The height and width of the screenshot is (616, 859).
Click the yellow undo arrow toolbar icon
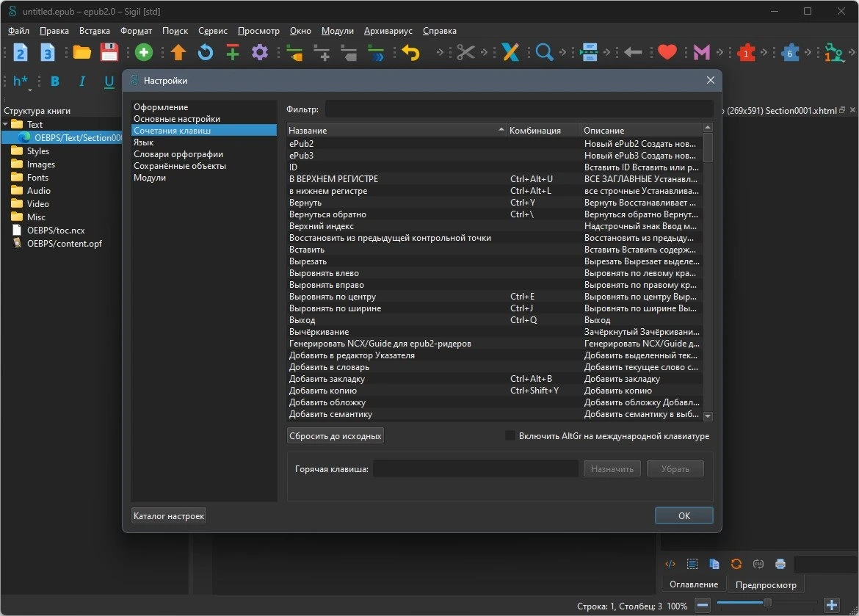(410, 53)
